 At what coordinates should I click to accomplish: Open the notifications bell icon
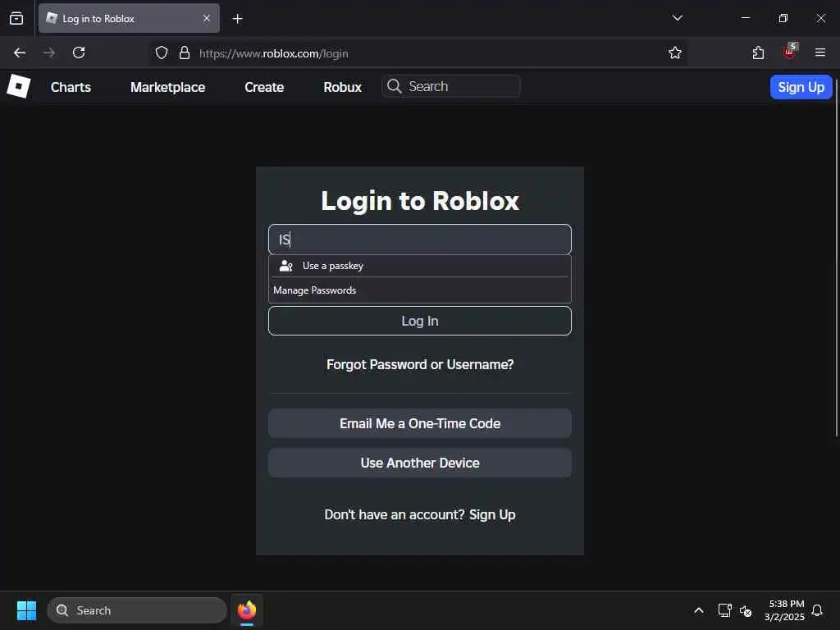(817, 610)
